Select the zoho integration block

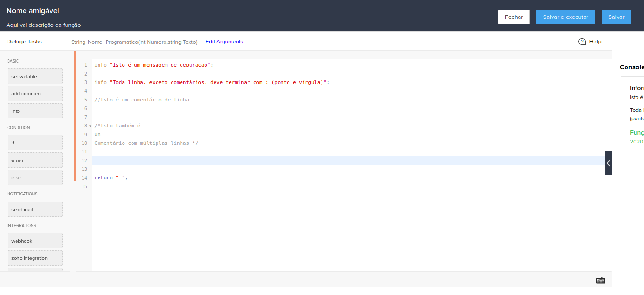pos(35,258)
